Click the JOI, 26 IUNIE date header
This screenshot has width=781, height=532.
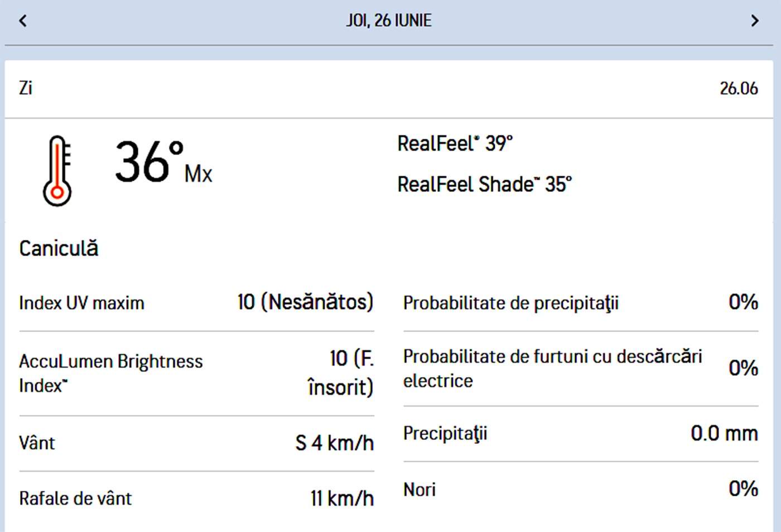[x=389, y=21]
